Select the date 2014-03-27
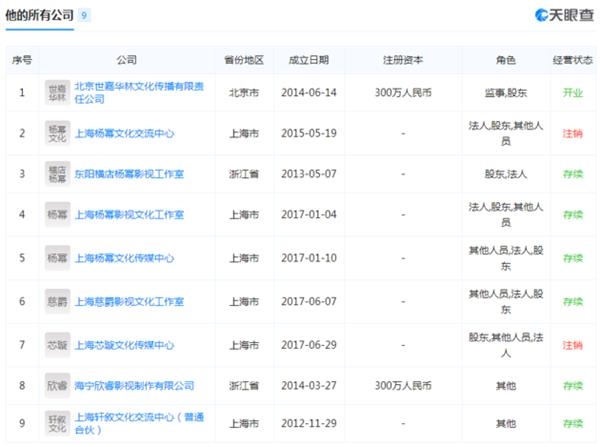Viewport: 600px width, 447px height. click(309, 385)
